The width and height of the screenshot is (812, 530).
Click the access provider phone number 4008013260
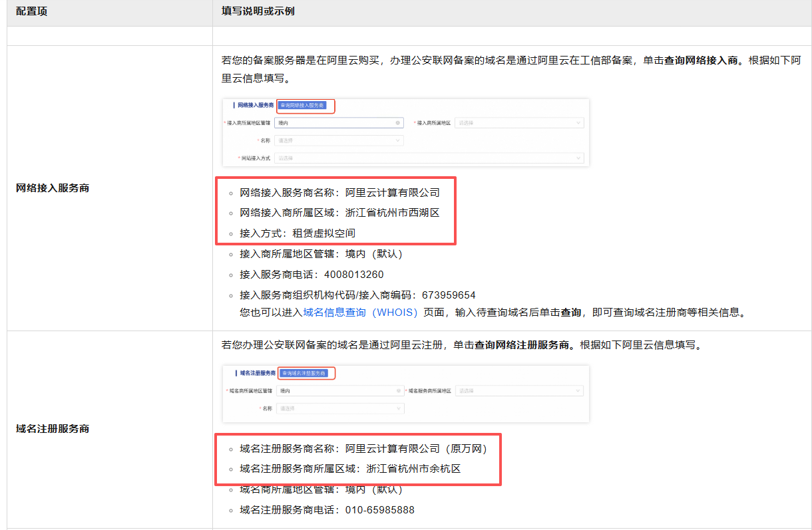pyautogui.click(x=353, y=275)
